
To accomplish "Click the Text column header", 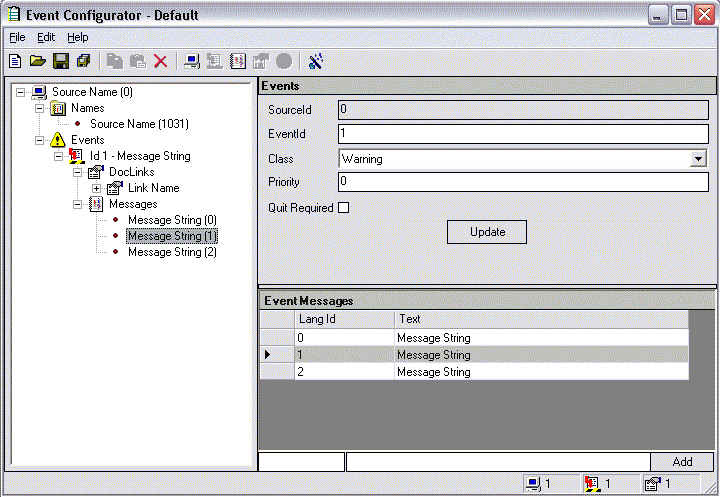I will pos(541,319).
